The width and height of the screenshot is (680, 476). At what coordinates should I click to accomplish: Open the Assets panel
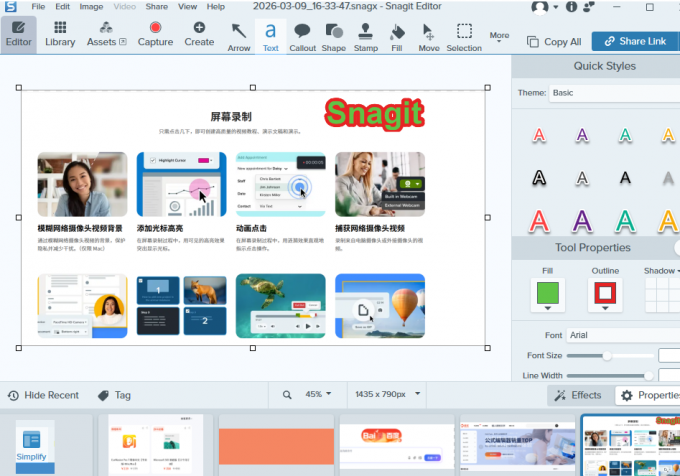click(106, 34)
